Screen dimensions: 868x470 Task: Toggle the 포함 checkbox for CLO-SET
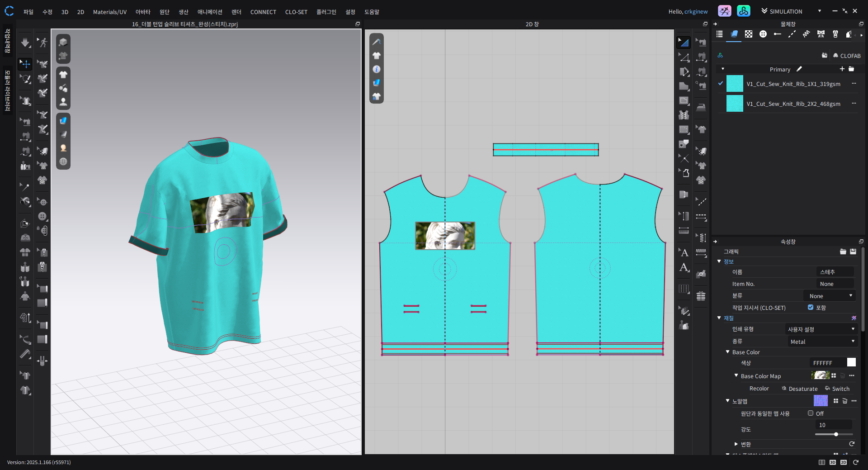[x=811, y=308]
